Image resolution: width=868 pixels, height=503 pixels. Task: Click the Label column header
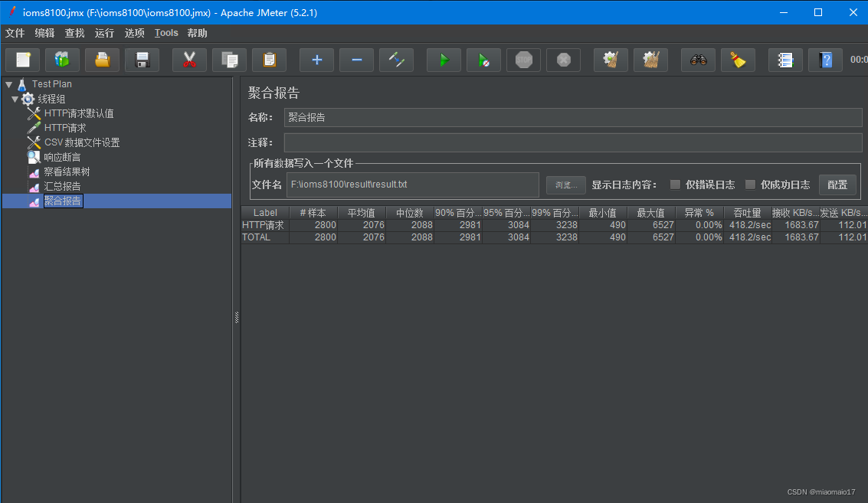265,213
